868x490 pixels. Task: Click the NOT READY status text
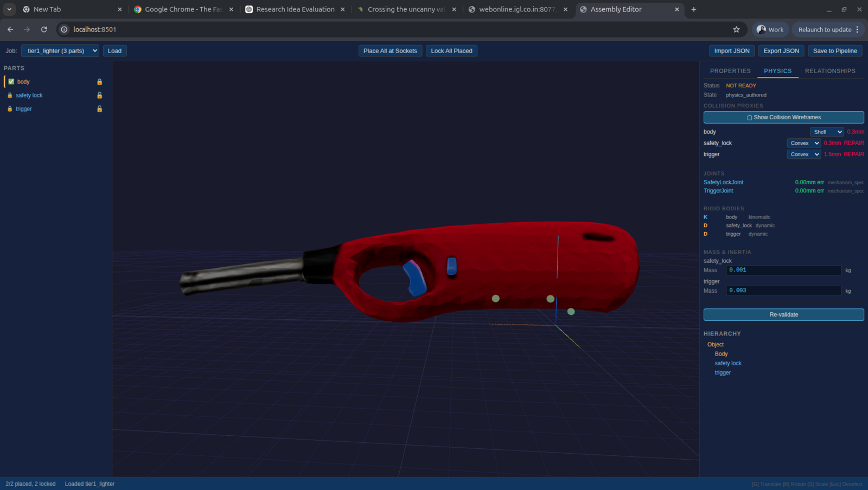(x=741, y=86)
